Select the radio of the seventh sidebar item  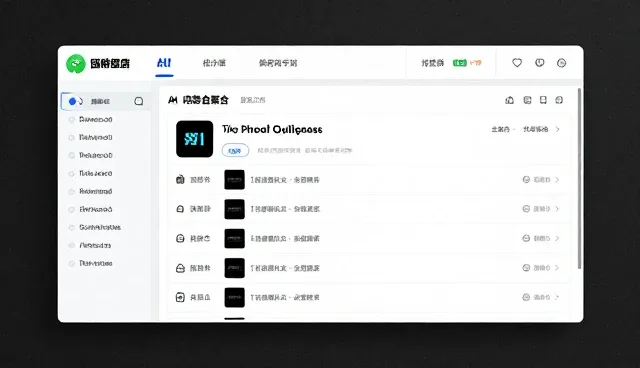72,209
